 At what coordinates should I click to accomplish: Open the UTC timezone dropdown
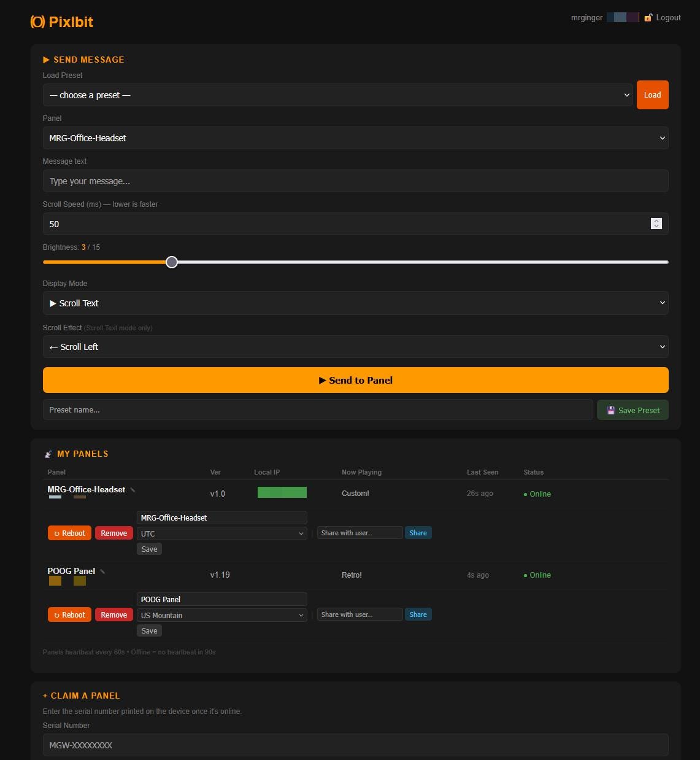221,533
